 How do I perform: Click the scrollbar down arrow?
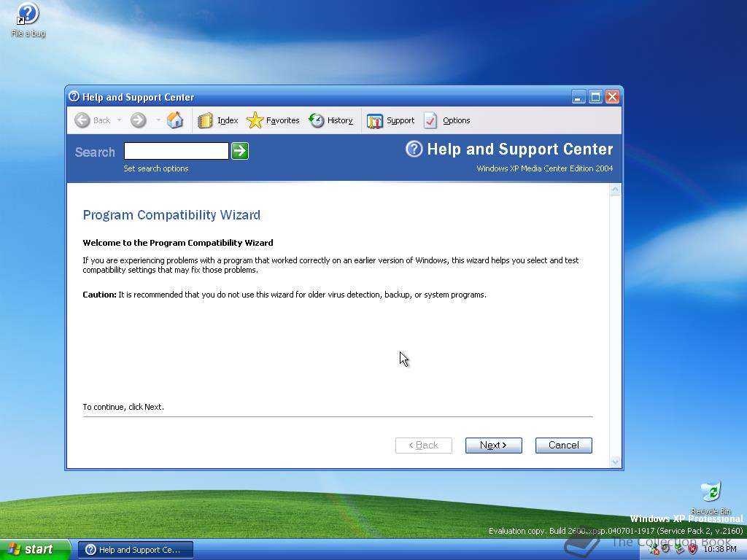[615, 462]
